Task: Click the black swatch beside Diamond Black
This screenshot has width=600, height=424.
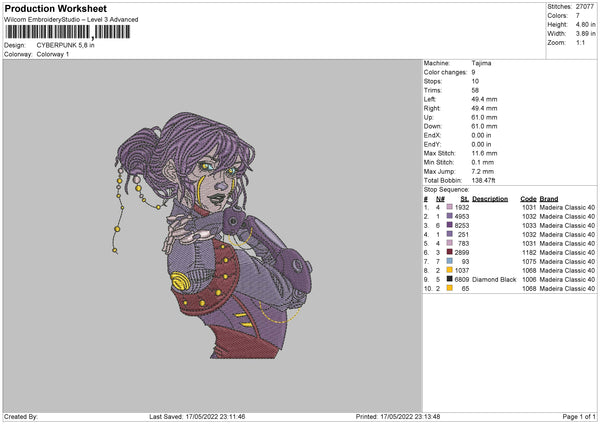Action: point(450,279)
